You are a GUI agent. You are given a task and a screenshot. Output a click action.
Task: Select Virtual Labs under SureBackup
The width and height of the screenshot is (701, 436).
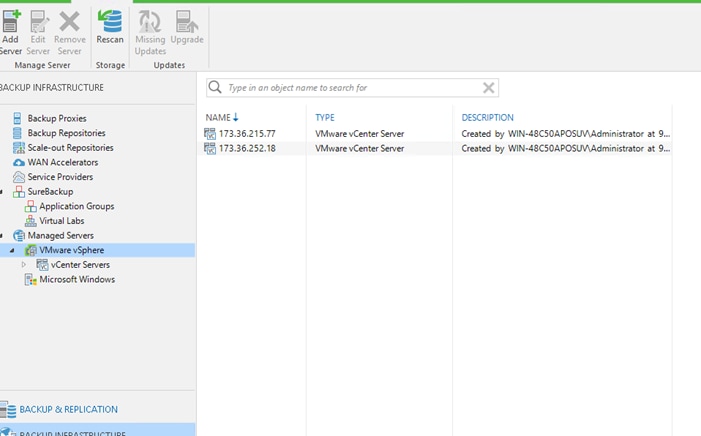click(x=61, y=221)
